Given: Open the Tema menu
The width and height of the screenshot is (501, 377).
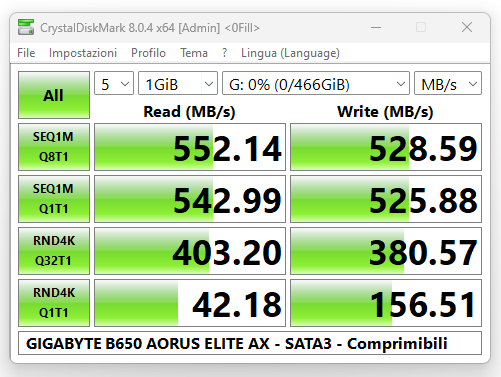Looking at the screenshot, I should pos(194,53).
